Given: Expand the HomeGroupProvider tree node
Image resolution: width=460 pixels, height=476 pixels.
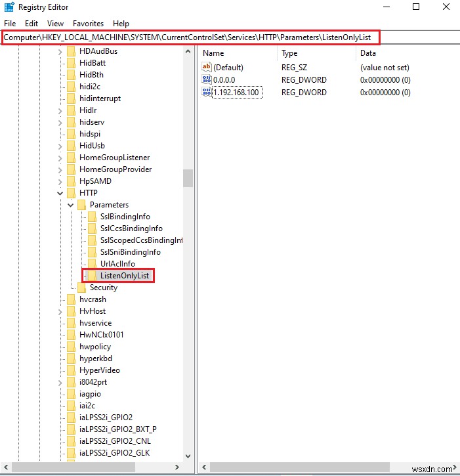Looking at the screenshot, I should [x=60, y=170].
